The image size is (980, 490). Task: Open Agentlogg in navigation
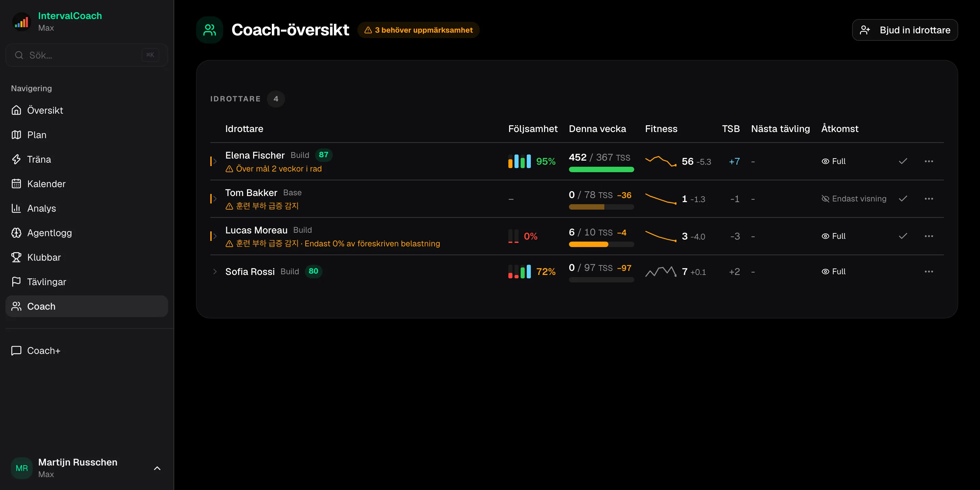tap(87, 233)
